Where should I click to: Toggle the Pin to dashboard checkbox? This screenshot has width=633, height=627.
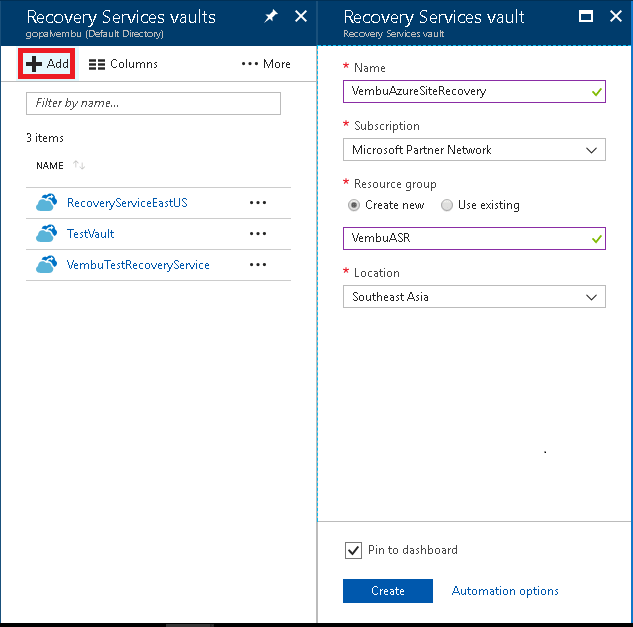pos(353,550)
